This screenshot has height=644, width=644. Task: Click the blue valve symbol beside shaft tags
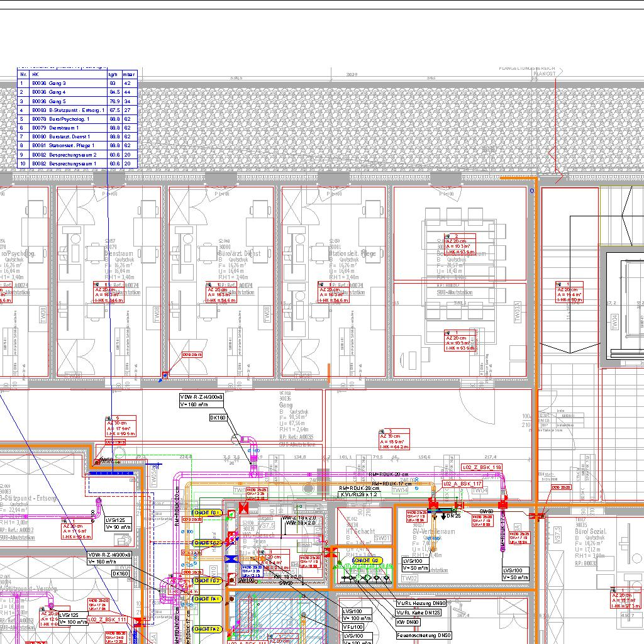coord(230,558)
